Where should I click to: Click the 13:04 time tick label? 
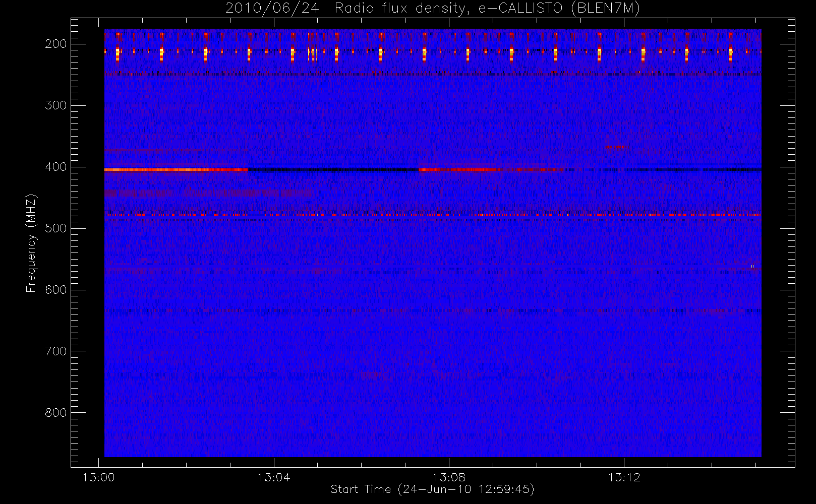pyautogui.click(x=274, y=477)
